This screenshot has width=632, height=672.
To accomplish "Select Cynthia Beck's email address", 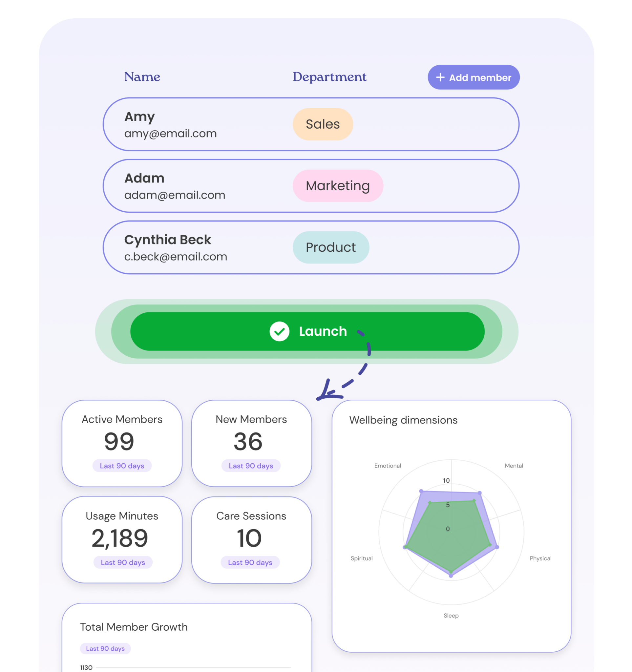I will point(176,257).
